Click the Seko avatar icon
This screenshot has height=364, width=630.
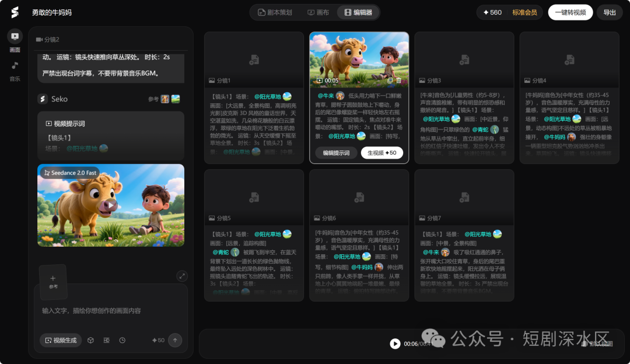(x=43, y=99)
